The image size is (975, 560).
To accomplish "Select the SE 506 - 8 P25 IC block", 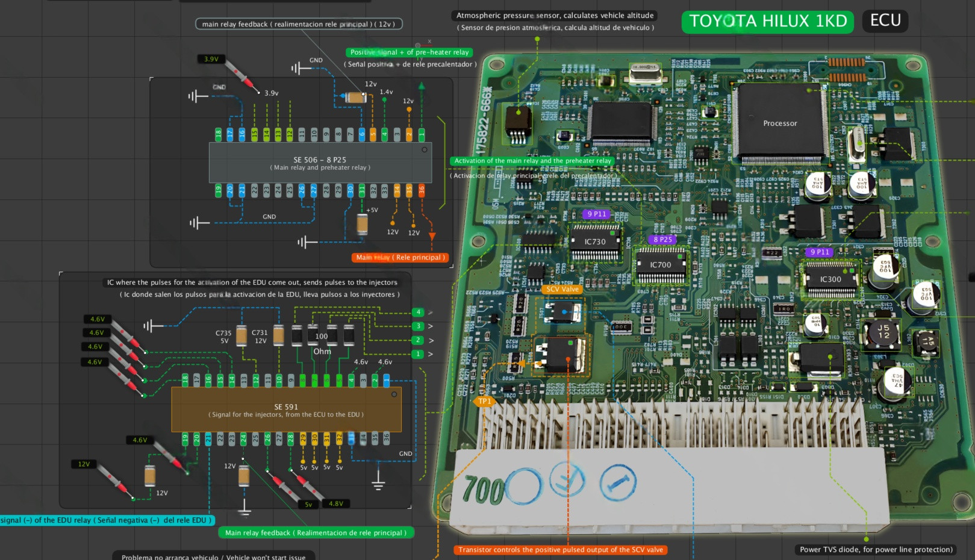I will [x=320, y=163].
